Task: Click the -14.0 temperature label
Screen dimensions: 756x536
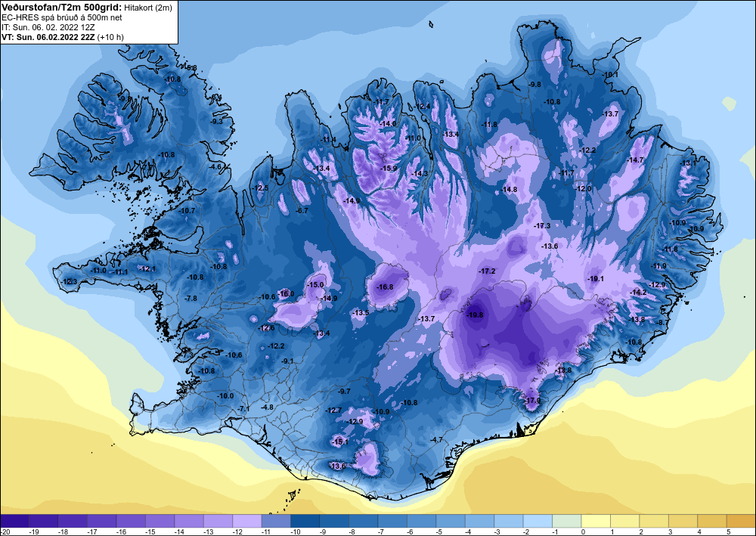Action: tap(388, 123)
